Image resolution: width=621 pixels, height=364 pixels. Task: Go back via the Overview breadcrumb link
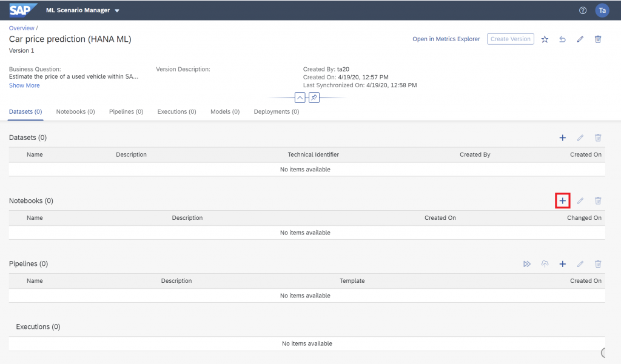(x=22, y=28)
